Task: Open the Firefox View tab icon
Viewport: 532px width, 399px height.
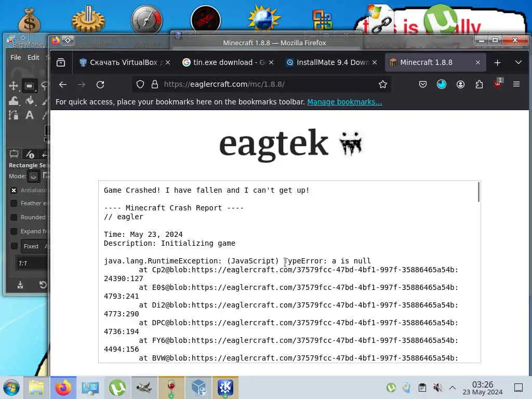Action: pos(61,62)
